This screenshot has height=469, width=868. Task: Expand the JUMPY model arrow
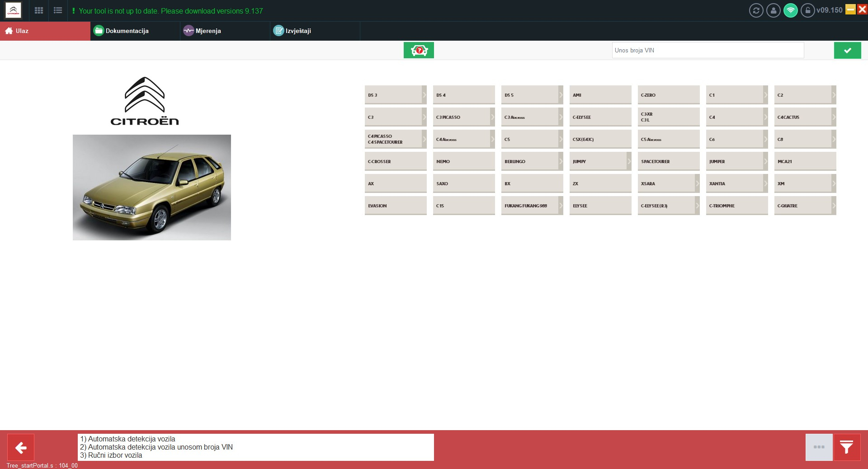coord(629,161)
